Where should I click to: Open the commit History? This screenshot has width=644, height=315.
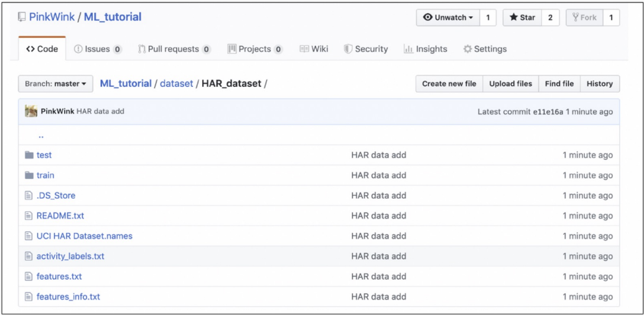[x=600, y=84]
